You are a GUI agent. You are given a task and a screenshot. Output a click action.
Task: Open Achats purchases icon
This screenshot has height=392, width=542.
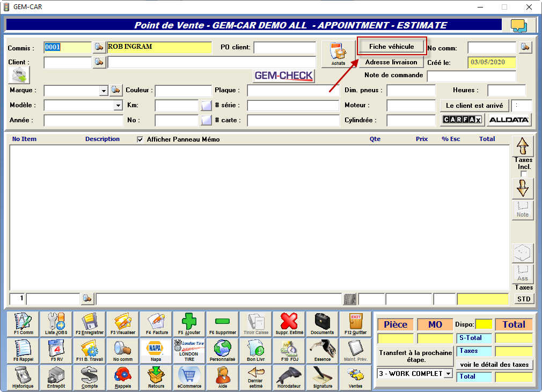point(338,54)
